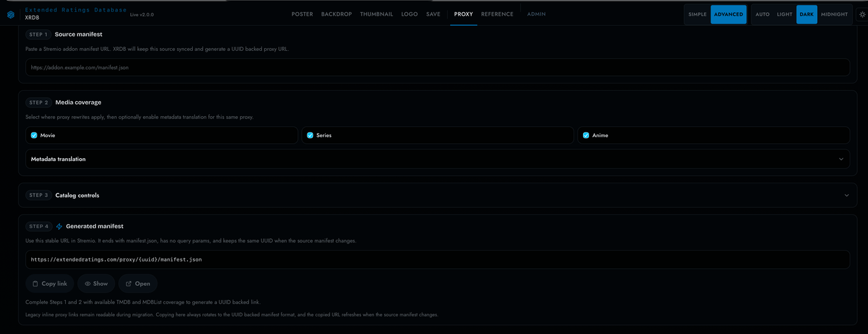Click the source manifest URL field
Viewport: 868px width, 334px height.
tap(438, 67)
